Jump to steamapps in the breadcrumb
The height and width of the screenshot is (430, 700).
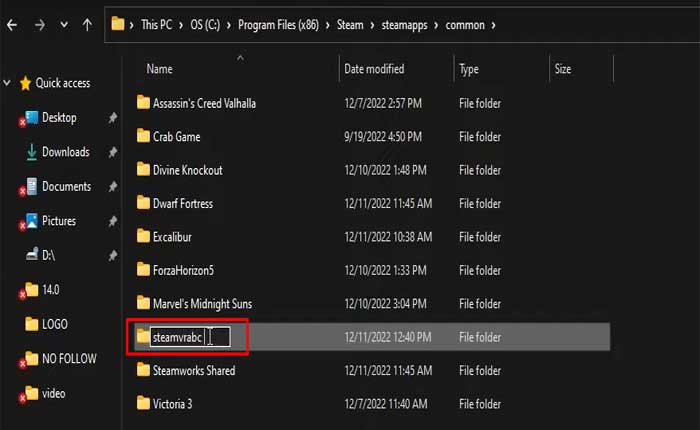(x=404, y=25)
